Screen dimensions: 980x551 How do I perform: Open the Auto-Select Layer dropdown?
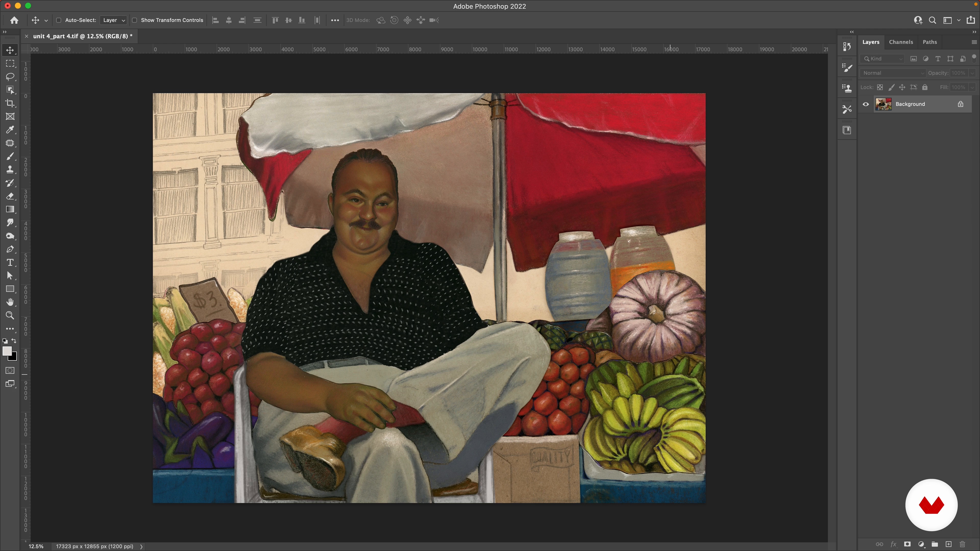tap(113, 20)
